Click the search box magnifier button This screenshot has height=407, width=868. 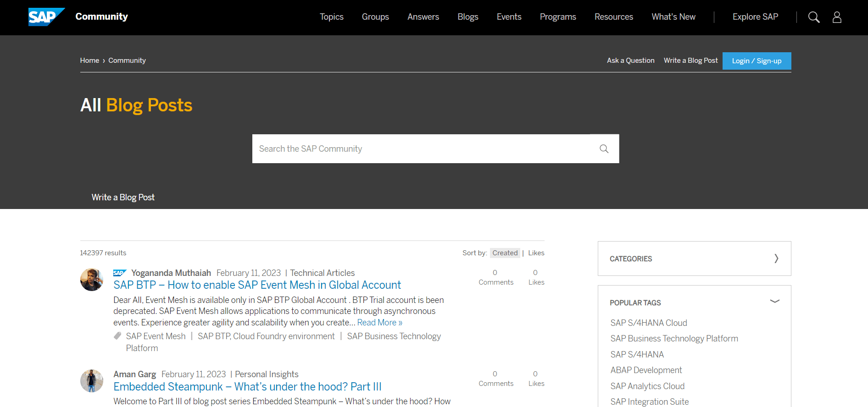click(x=604, y=148)
